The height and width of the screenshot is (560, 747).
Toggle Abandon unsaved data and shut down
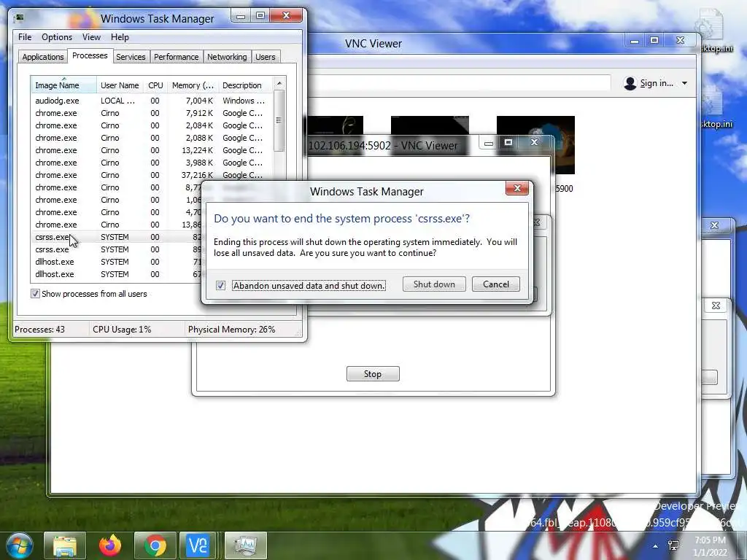pos(220,285)
